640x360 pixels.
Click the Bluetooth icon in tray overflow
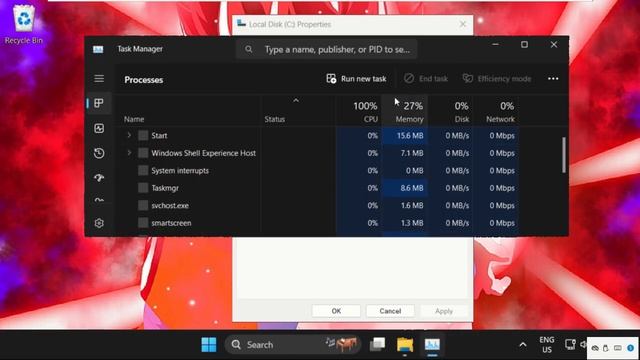click(631, 348)
